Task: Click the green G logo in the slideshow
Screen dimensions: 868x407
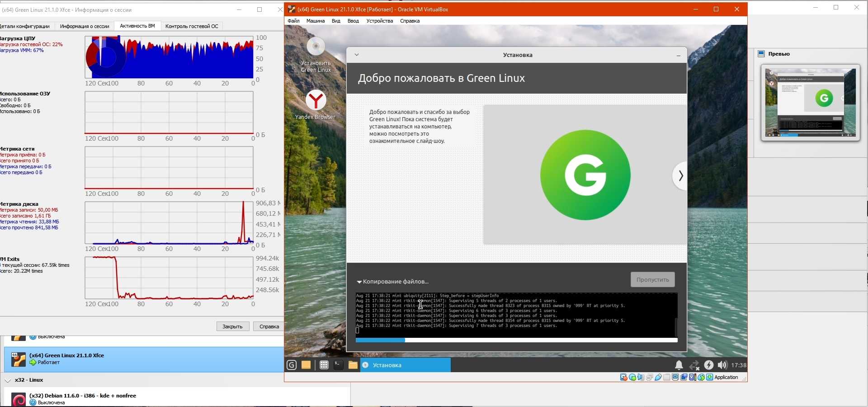Action: 585,175
